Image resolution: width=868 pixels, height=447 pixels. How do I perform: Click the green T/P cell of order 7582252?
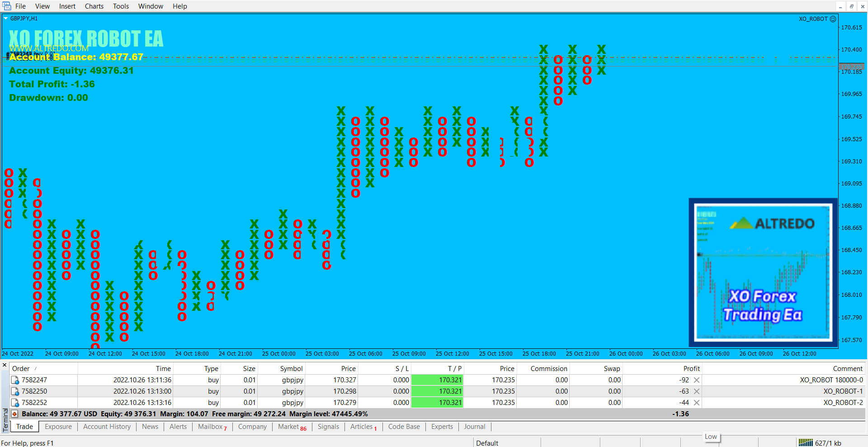pyautogui.click(x=437, y=403)
